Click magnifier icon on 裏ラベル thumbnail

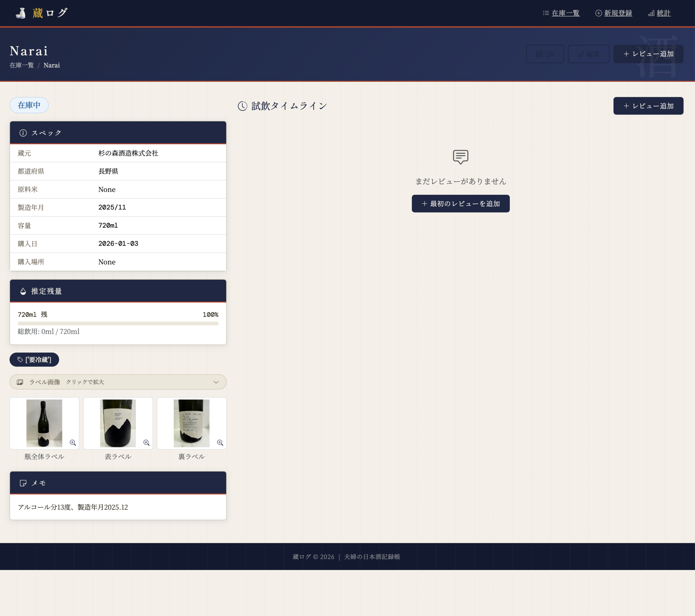220,442
